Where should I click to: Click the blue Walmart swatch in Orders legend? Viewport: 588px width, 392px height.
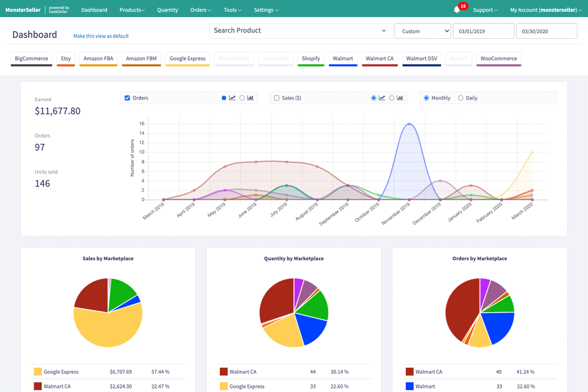point(409,386)
